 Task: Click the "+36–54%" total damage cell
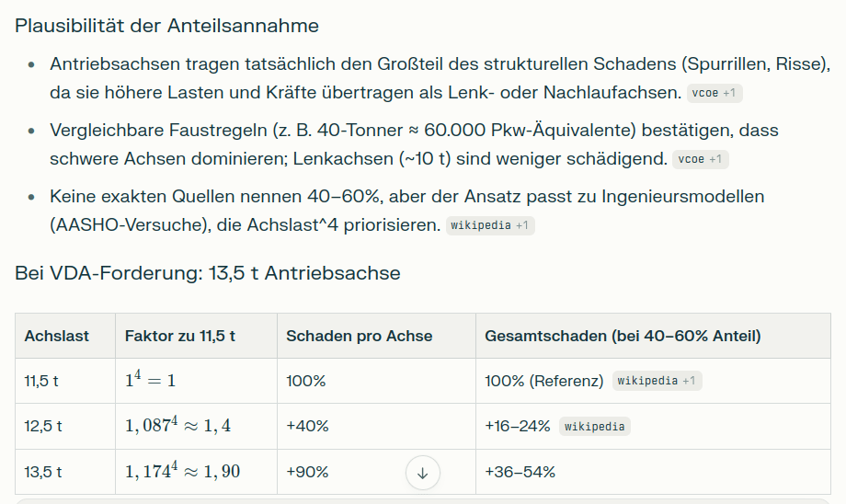click(520, 472)
